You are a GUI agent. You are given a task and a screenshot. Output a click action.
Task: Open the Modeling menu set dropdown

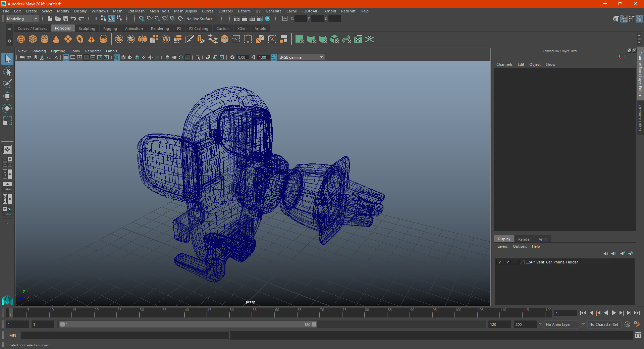coord(22,19)
